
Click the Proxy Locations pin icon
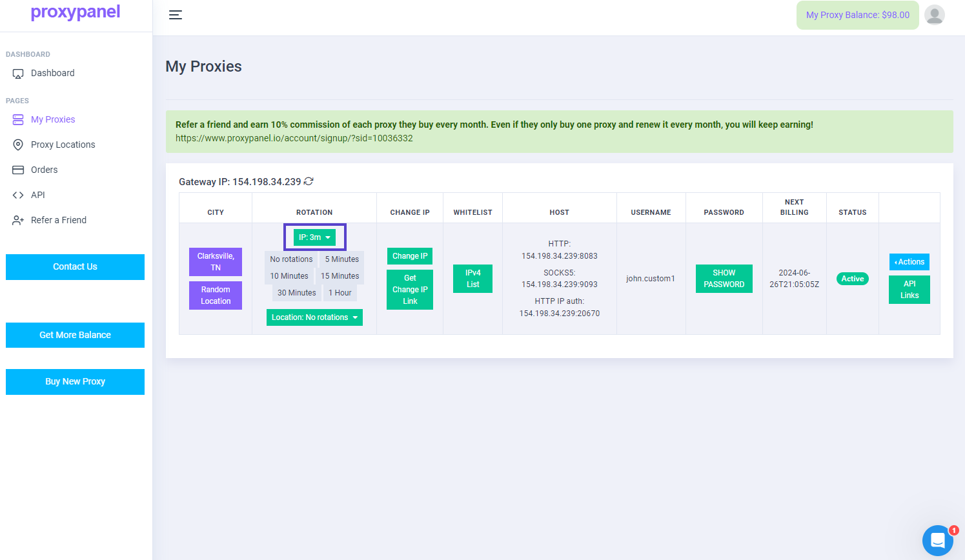(17, 145)
